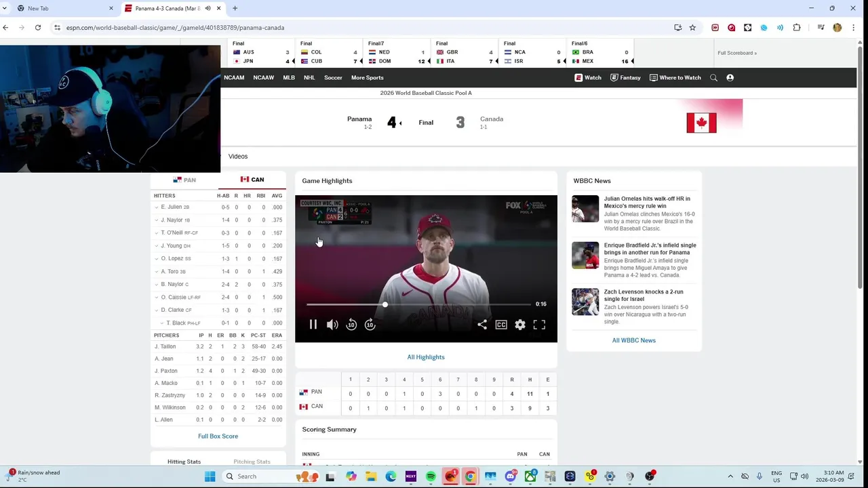Bookmark this page with the star icon
This screenshot has height=488, width=868.
click(x=692, y=28)
